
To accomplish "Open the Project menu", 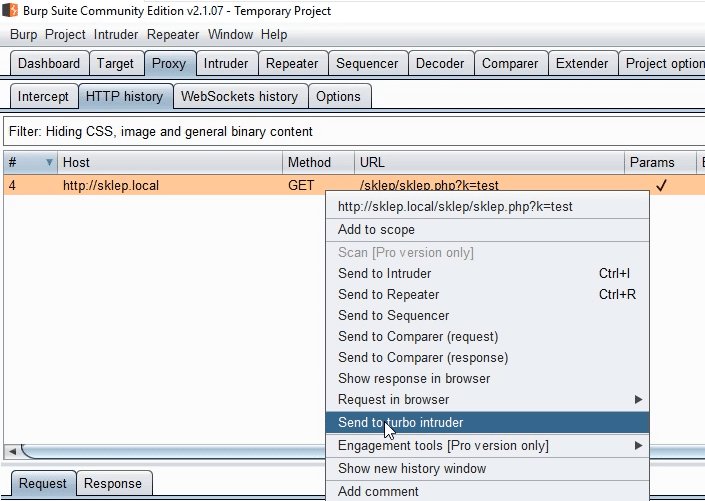I will coord(65,35).
